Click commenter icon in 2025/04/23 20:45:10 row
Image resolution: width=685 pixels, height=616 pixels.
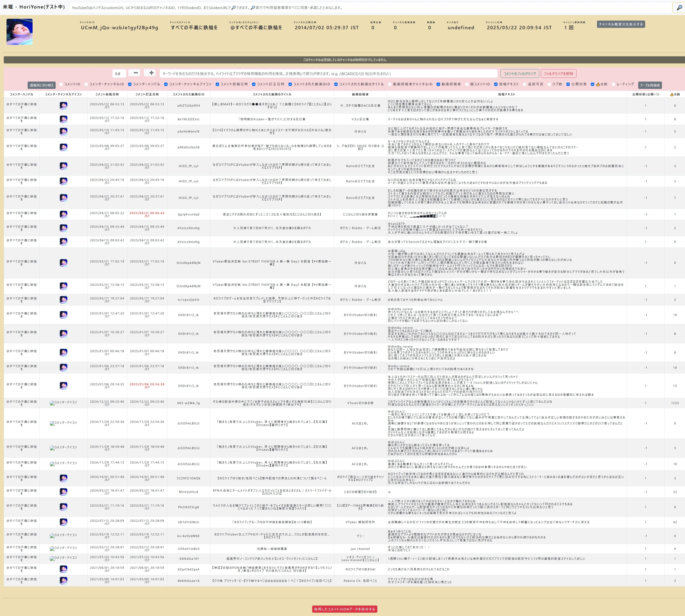coord(63,181)
